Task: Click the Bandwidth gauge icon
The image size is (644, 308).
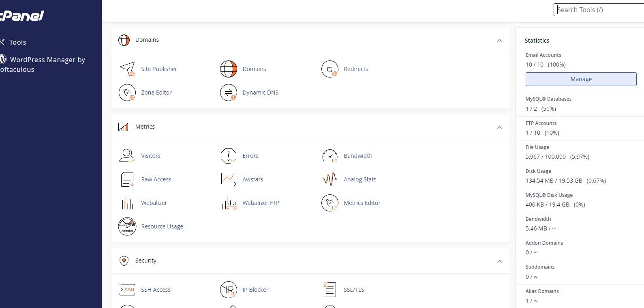Action: click(x=330, y=156)
